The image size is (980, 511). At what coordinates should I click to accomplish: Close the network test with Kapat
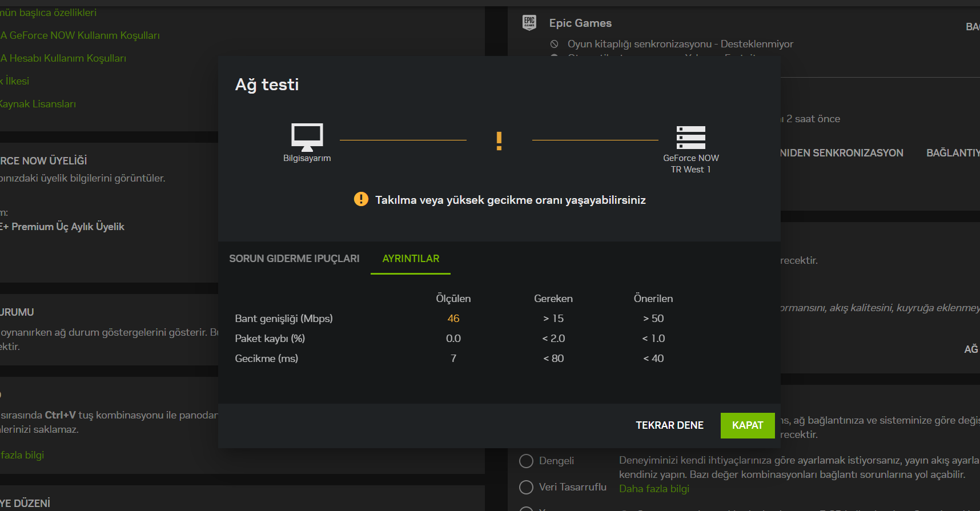[748, 425]
